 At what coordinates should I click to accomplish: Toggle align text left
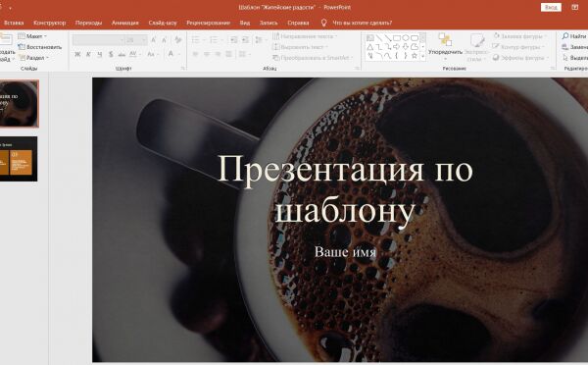[195, 54]
